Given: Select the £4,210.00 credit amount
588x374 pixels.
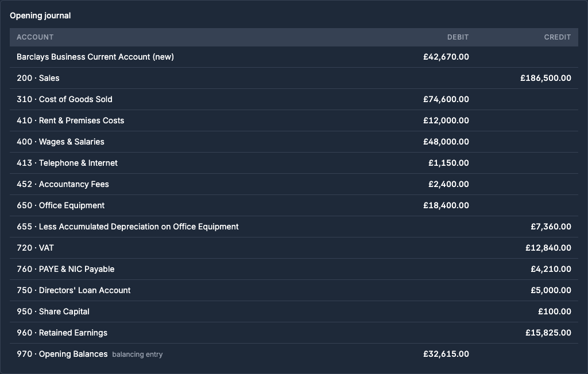Looking at the screenshot, I should point(551,269).
